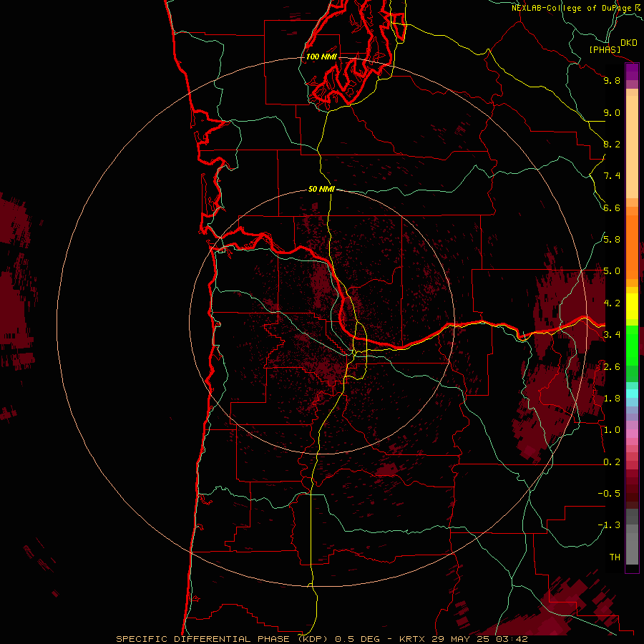Pick the cyan legend color band
Screen dimensions: 644x644
(x=632, y=394)
